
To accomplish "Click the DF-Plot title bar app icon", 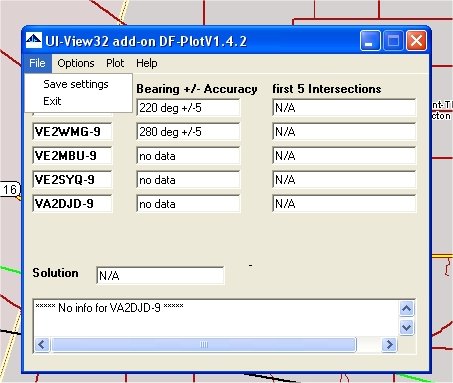I will coord(34,40).
